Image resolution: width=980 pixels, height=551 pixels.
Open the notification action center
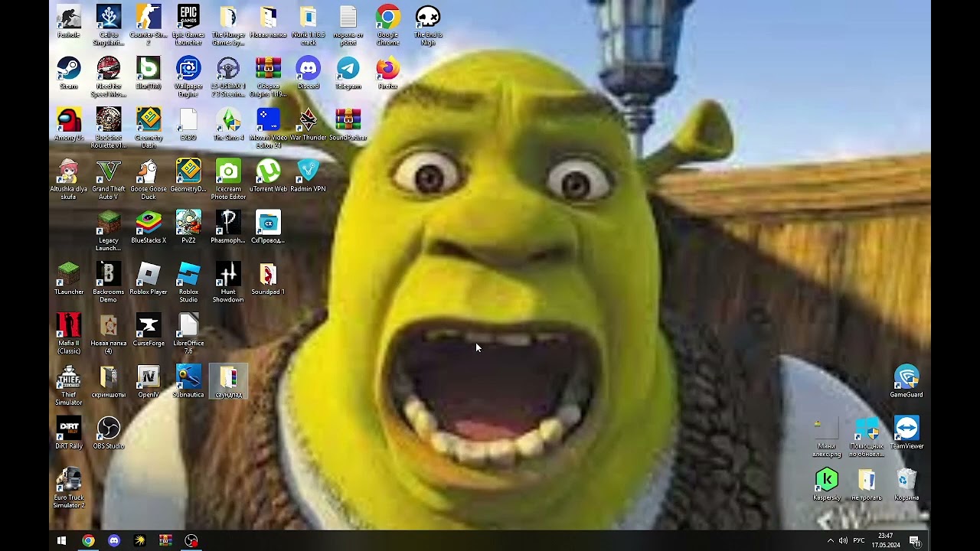[914, 540]
